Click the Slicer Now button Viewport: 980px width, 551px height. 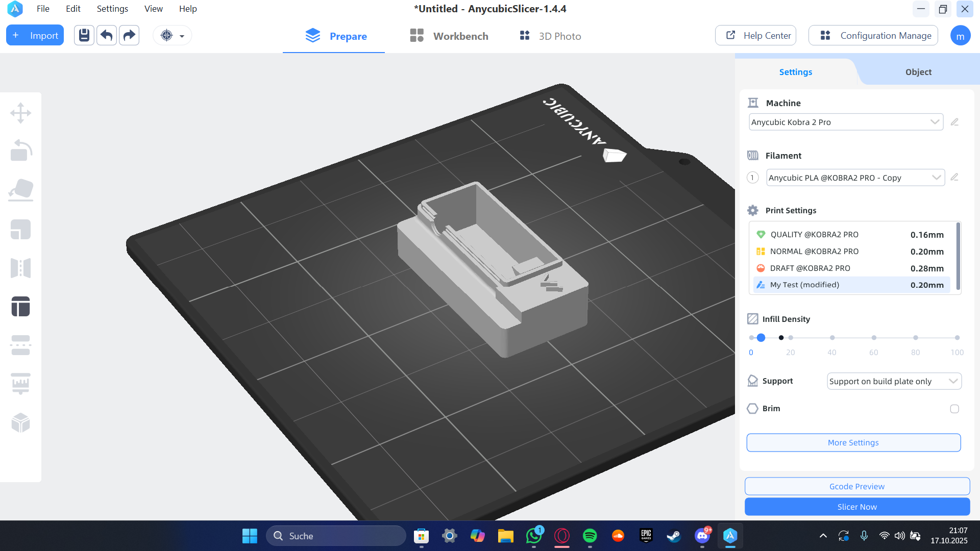coord(857,507)
